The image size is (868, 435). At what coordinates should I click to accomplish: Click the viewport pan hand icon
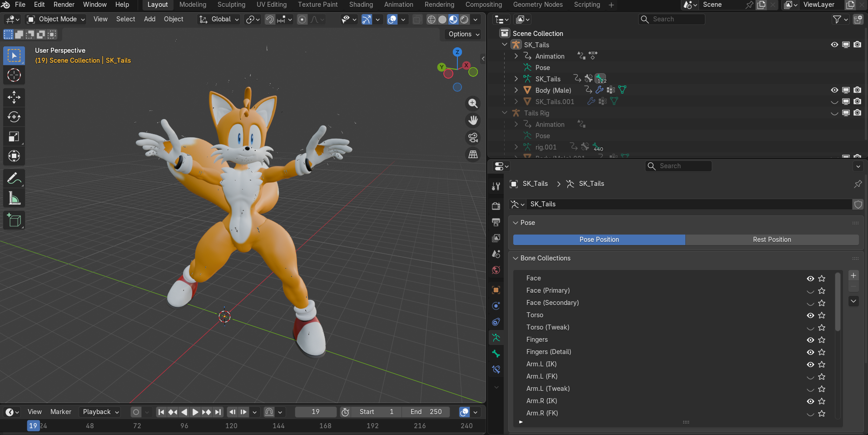click(473, 120)
